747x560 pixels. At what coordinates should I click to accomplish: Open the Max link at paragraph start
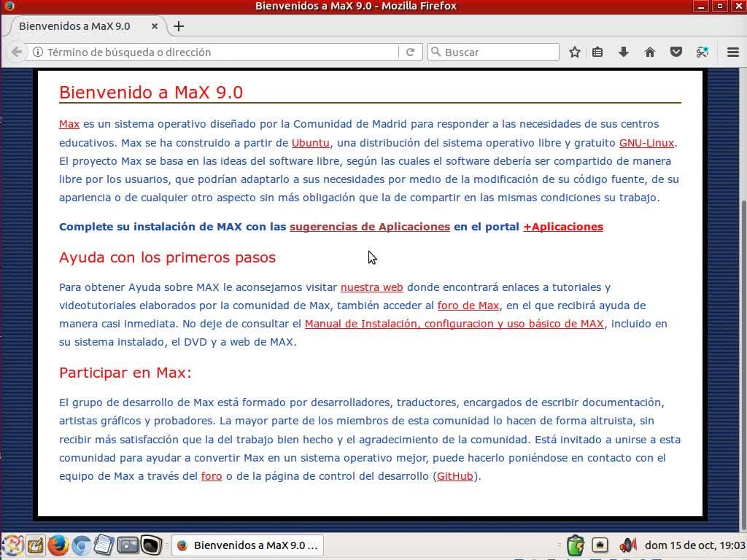(69, 124)
